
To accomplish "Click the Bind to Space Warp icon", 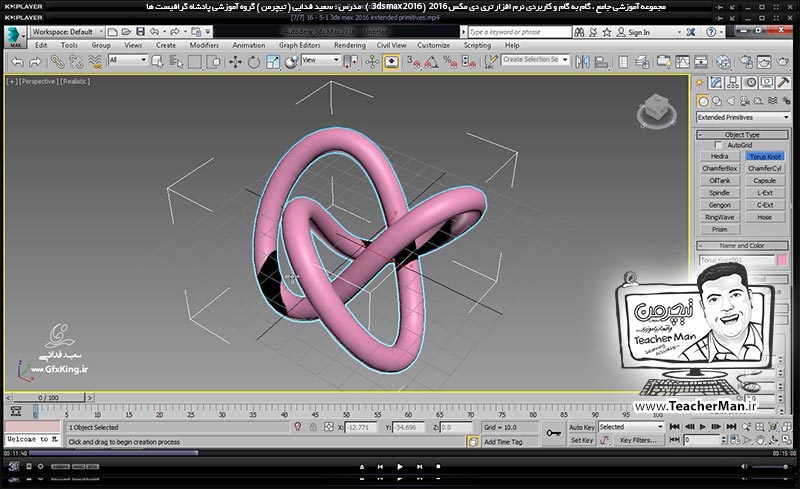I will click(x=95, y=62).
